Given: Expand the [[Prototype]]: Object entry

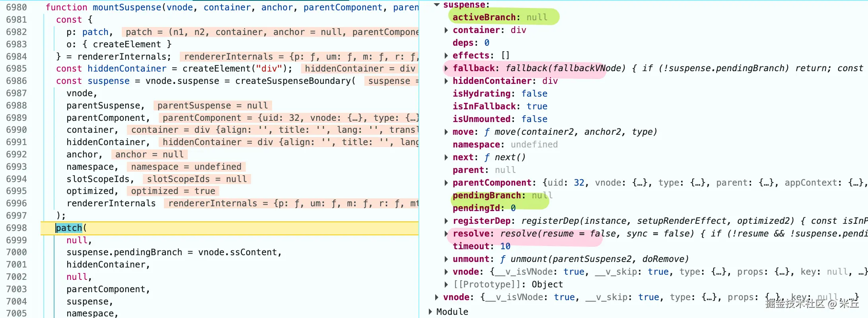Looking at the screenshot, I should (x=446, y=285).
